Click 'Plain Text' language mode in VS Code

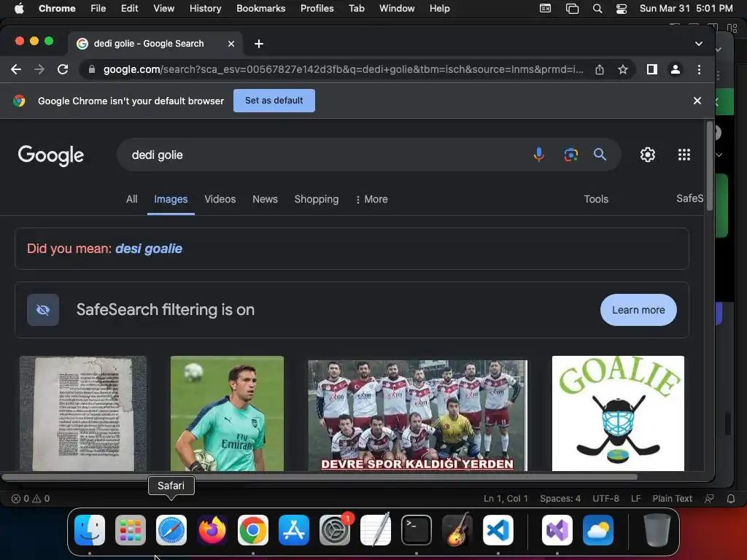[x=672, y=499]
